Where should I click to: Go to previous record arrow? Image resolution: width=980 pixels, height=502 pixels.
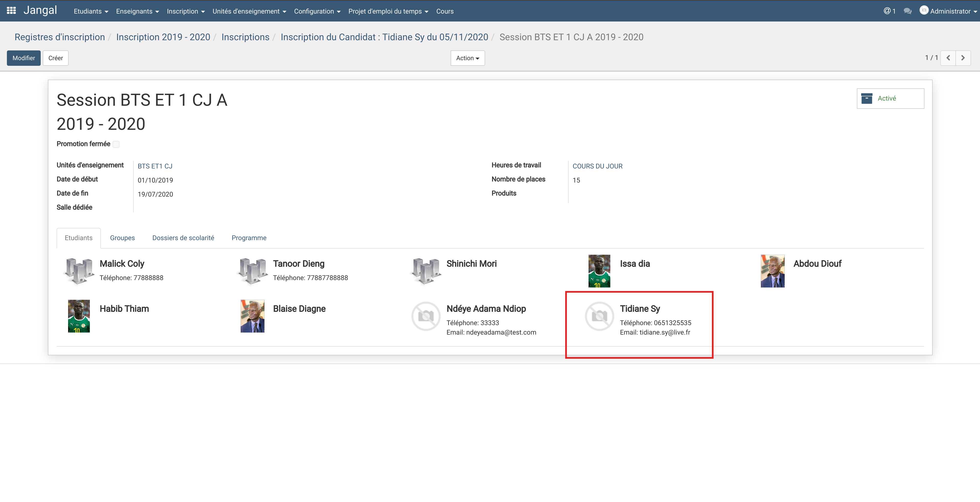tap(948, 58)
